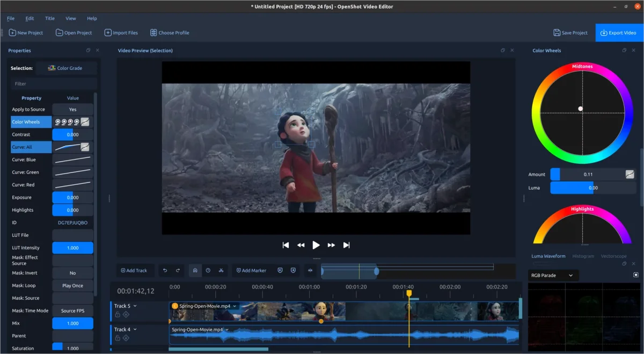Open the Import Files dialog

click(121, 33)
